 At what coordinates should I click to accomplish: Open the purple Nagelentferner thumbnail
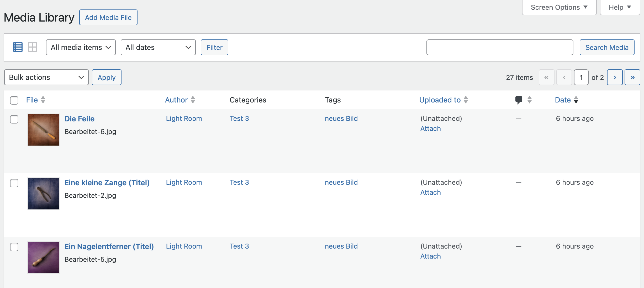click(44, 258)
